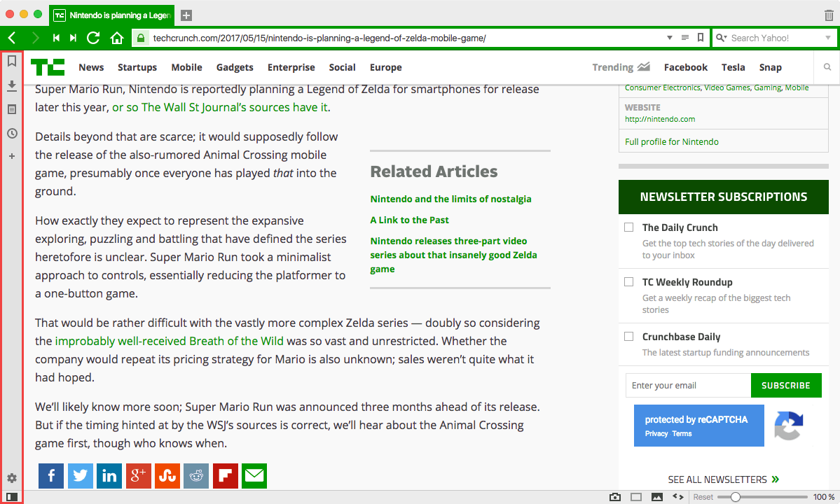The width and height of the screenshot is (840, 504).
Task: Open TechCrunch site search magnifier
Action: (x=827, y=67)
